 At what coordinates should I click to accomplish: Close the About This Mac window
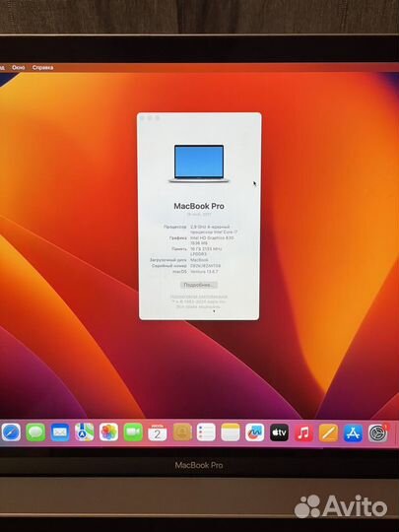point(143,118)
